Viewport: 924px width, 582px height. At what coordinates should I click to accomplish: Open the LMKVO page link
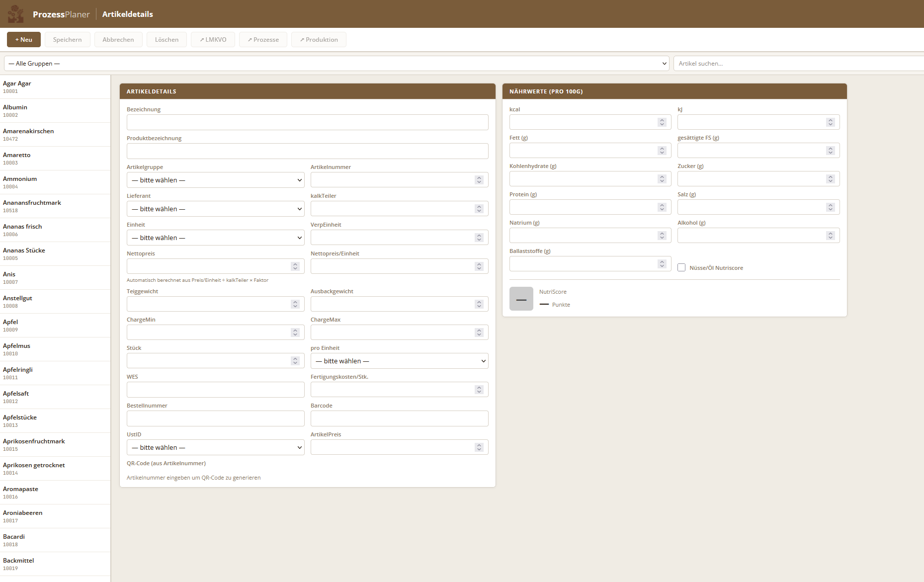tap(213, 40)
